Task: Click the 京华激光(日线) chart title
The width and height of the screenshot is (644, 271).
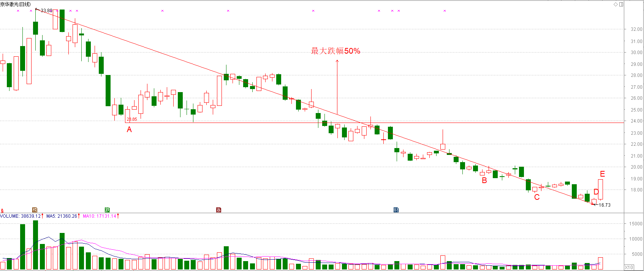Action: tap(16, 4)
